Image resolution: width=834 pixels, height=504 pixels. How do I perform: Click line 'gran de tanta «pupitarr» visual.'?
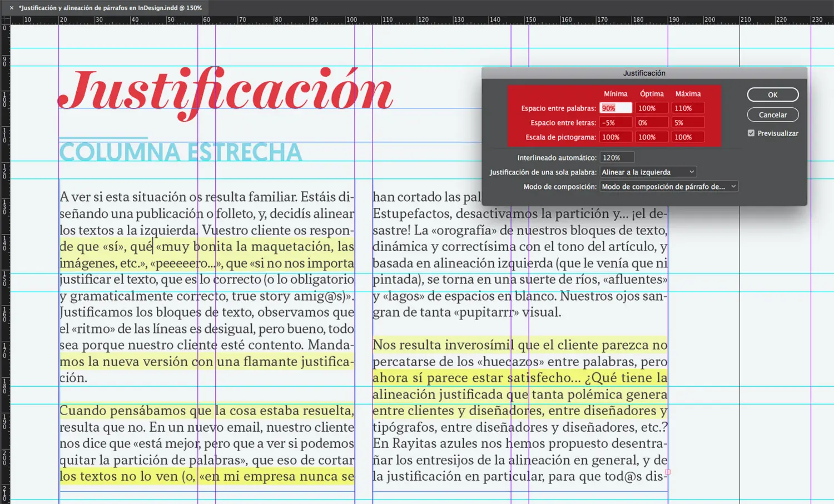467,312
